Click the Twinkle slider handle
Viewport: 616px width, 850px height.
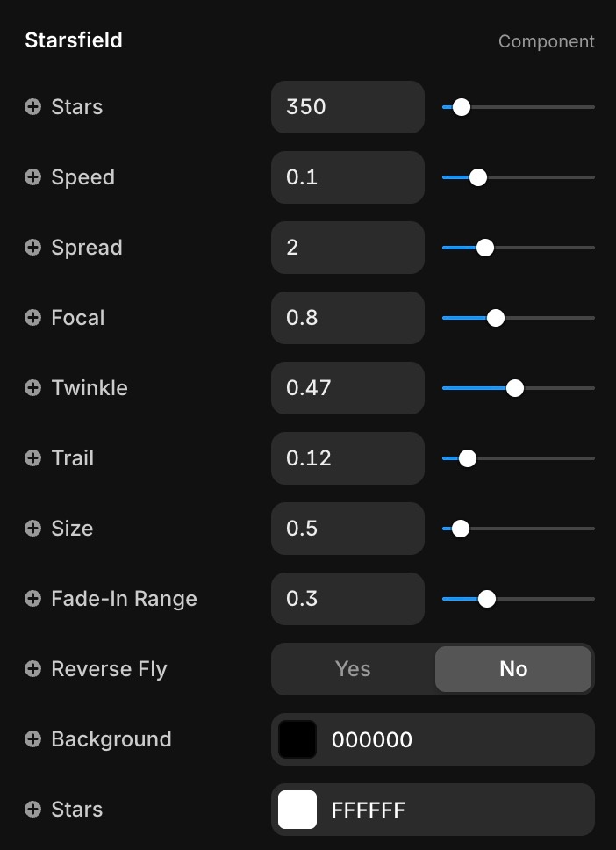(x=515, y=388)
